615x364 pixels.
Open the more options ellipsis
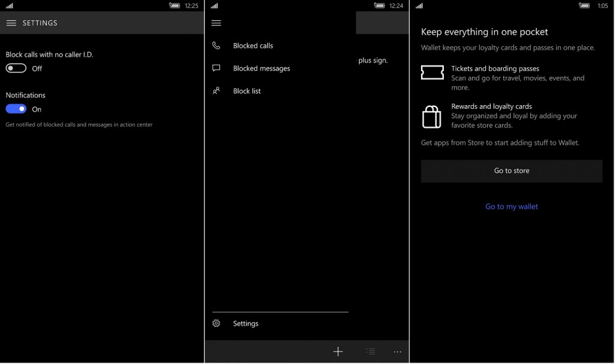398,352
